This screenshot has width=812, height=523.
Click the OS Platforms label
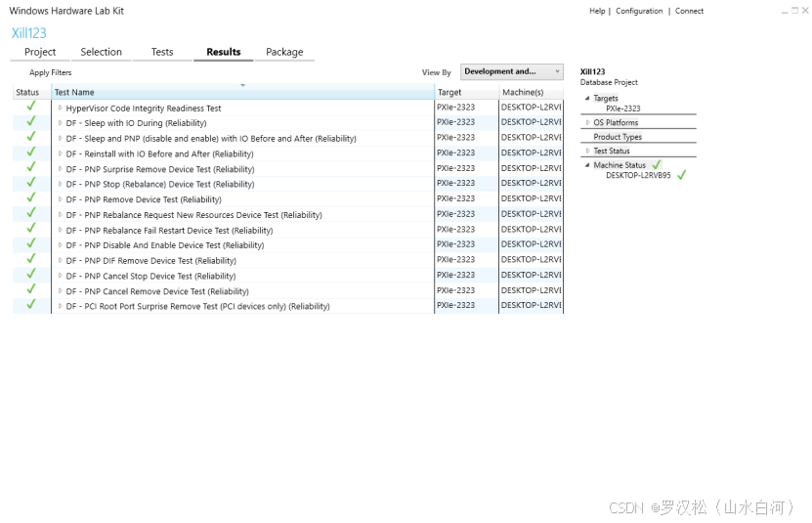pos(616,122)
